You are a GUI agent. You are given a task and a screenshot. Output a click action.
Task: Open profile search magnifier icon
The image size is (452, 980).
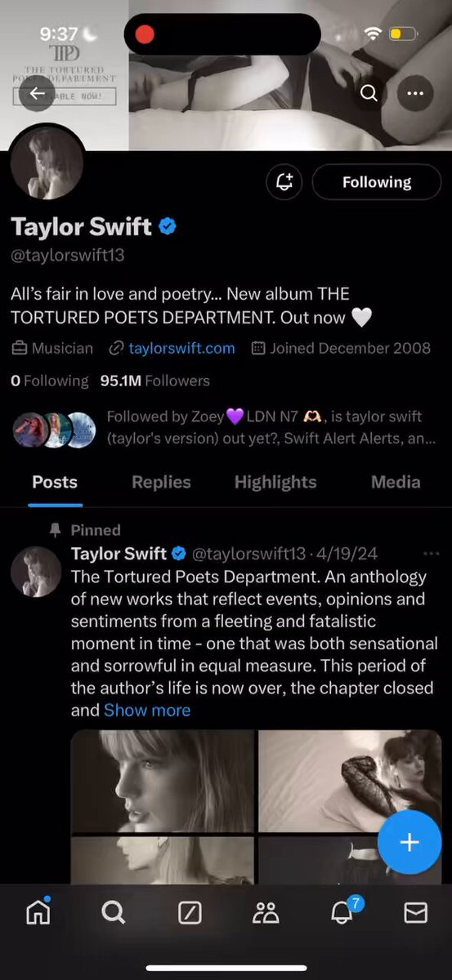click(369, 93)
